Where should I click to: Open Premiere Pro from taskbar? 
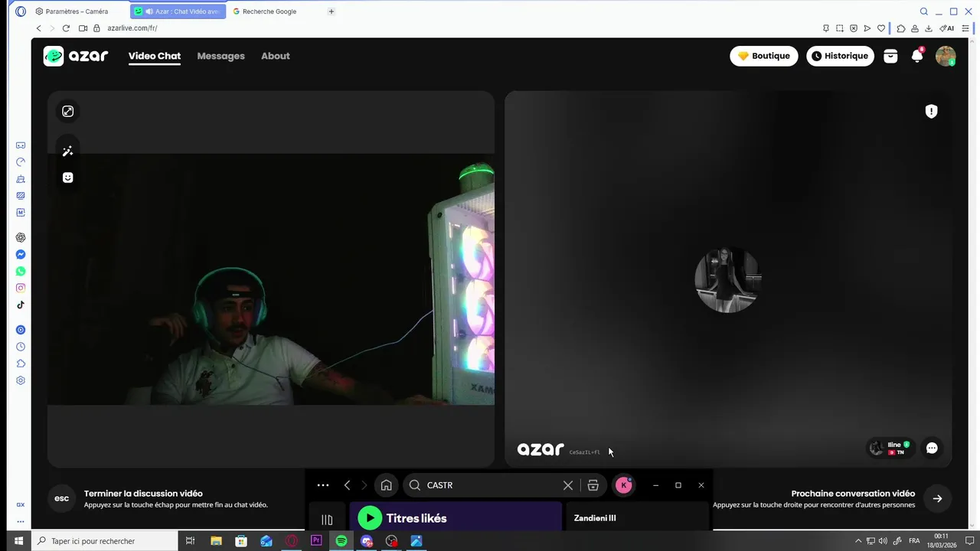click(x=316, y=541)
